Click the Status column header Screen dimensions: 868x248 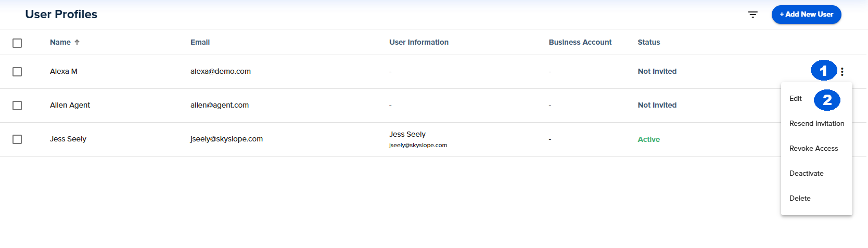click(x=649, y=43)
